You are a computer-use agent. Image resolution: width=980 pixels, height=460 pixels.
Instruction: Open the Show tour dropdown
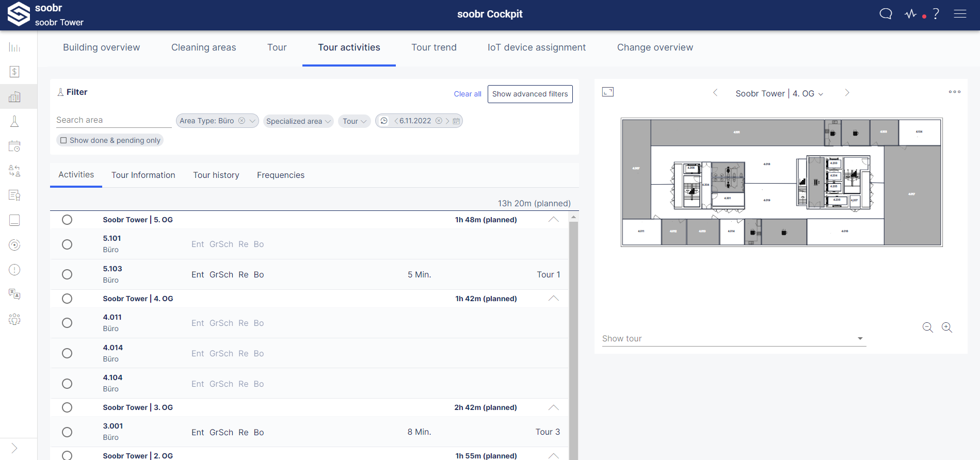pyautogui.click(x=734, y=339)
